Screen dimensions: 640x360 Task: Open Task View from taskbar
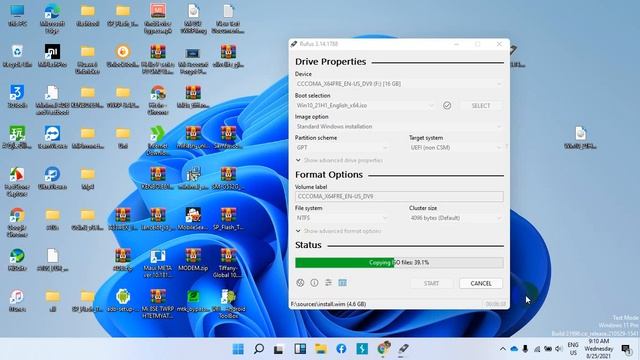pos(279,349)
